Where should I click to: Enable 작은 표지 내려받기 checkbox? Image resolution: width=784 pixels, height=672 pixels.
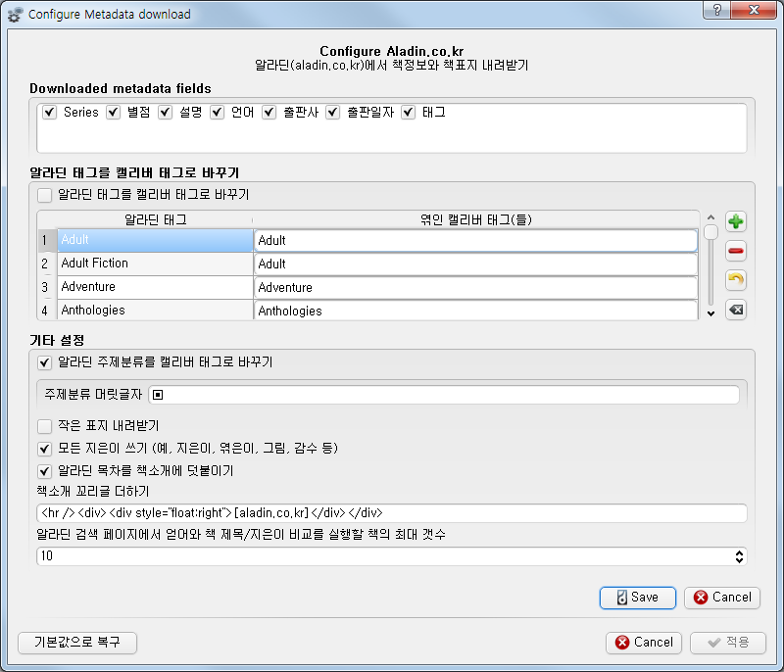click(x=44, y=426)
